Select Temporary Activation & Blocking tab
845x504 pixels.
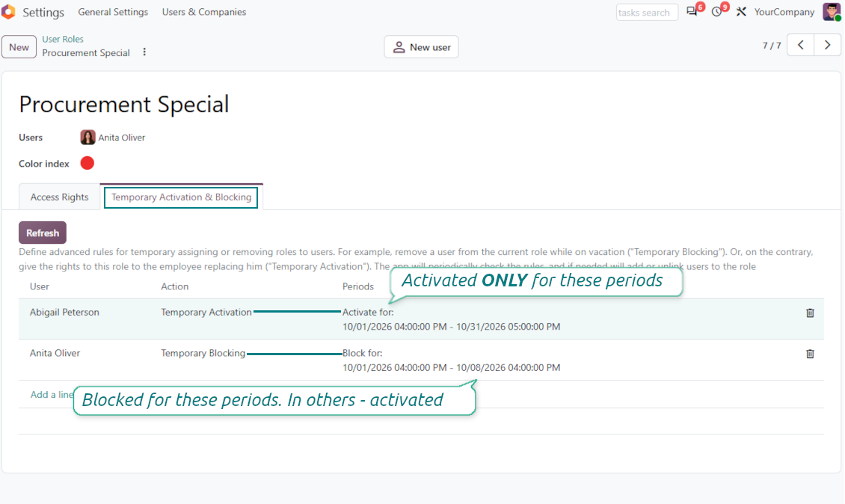(181, 197)
